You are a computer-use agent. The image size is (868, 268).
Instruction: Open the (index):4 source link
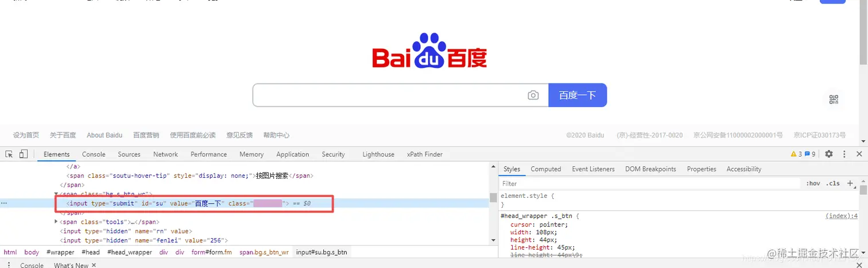[842, 216]
